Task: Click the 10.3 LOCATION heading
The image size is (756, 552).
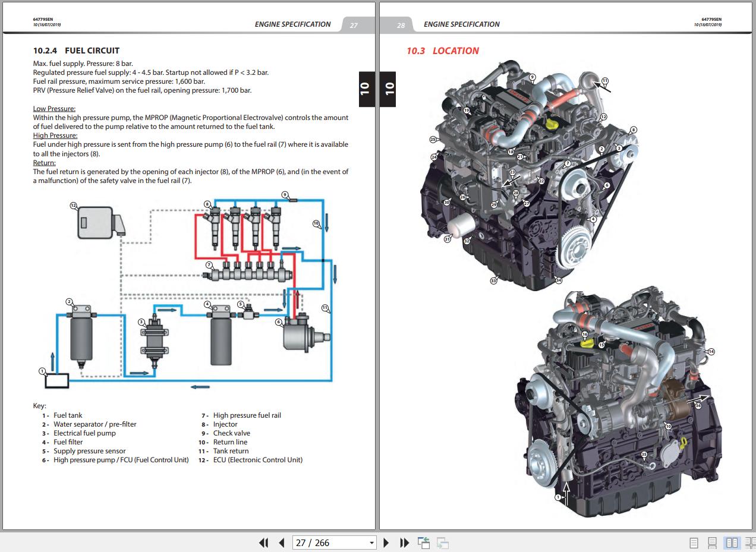Action: point(443,51)
